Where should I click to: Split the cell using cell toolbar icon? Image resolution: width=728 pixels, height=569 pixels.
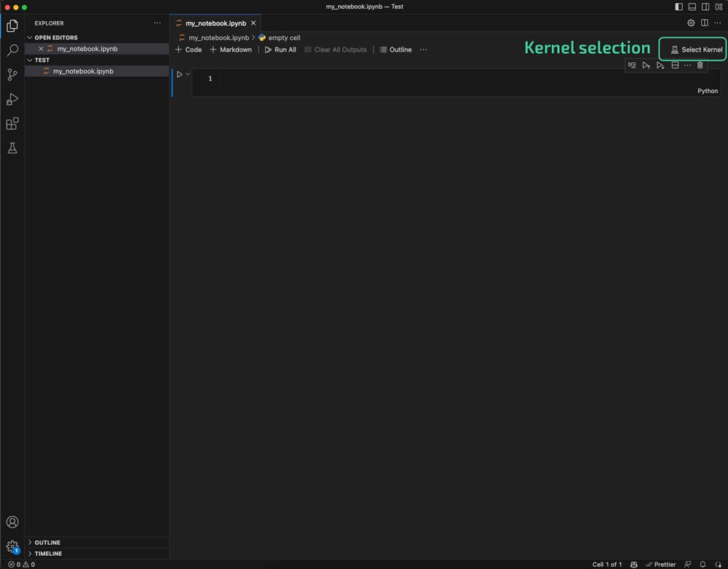675,65
